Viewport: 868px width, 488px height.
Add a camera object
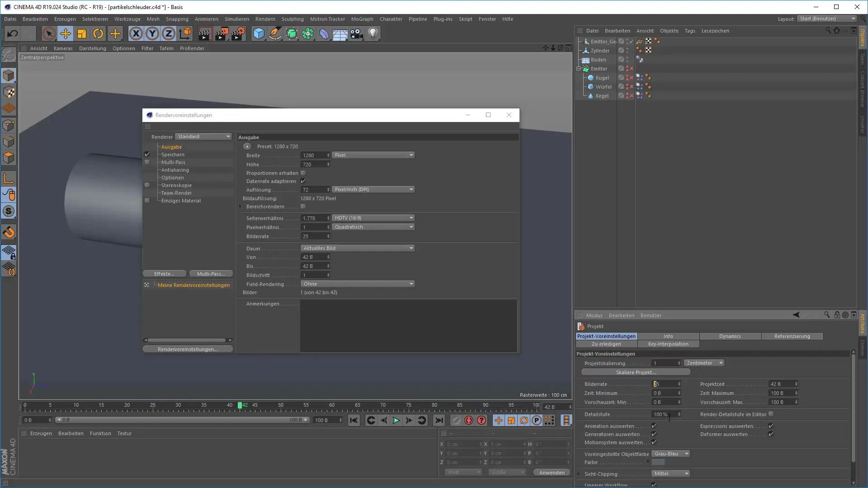(x=357, y=33)
